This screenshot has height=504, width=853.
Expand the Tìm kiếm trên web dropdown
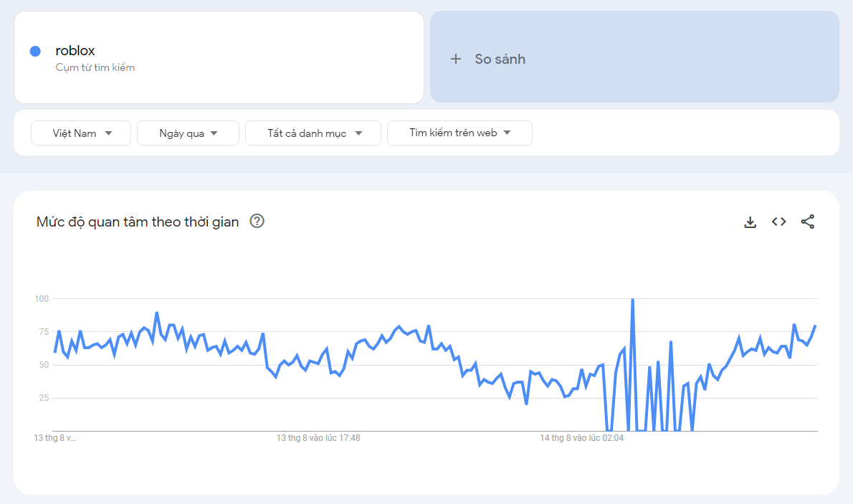coord(459,133)
